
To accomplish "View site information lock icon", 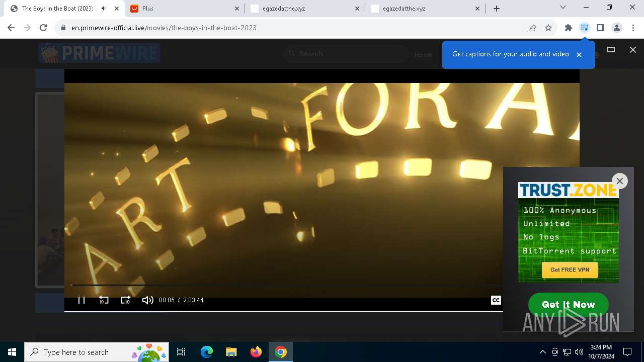I will (63, 28).
